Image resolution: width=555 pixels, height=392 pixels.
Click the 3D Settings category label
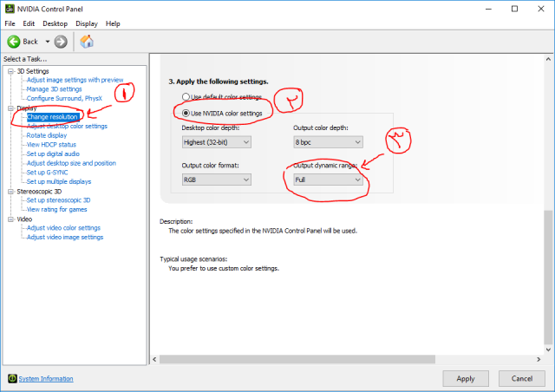tap(33, 71)
